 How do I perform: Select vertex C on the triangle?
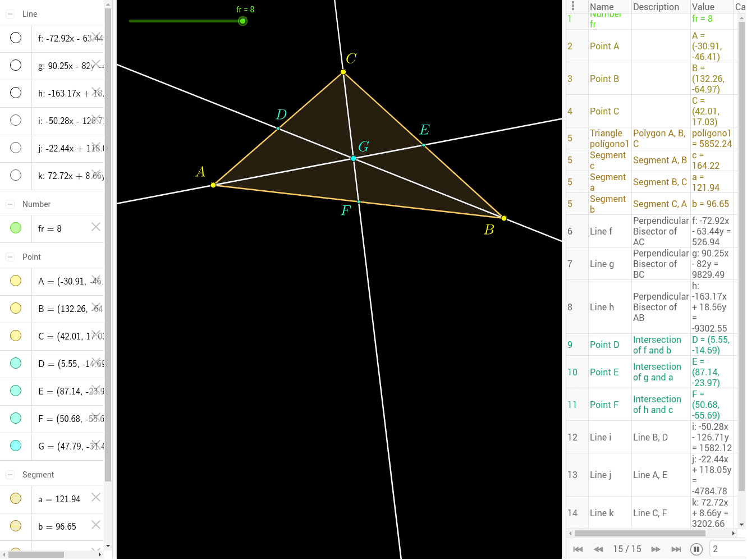click(343, 72)
